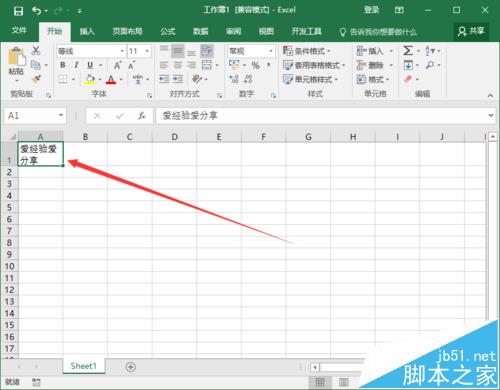Merge and center cells

click(x=207, y=65)
